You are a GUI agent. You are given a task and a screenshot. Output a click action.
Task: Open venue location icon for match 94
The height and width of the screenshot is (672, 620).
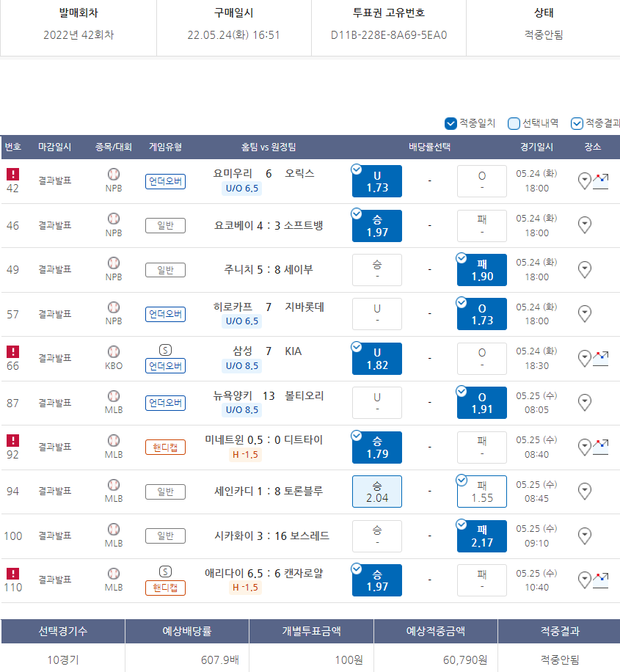coord(584,491)
